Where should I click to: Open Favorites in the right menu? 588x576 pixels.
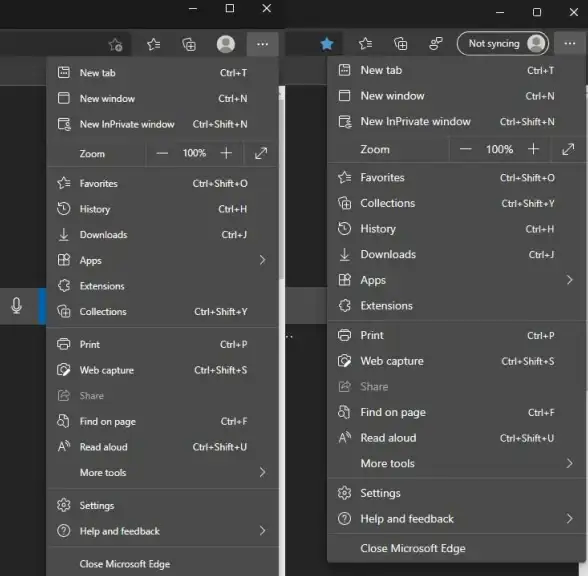(x=456, y=177)
